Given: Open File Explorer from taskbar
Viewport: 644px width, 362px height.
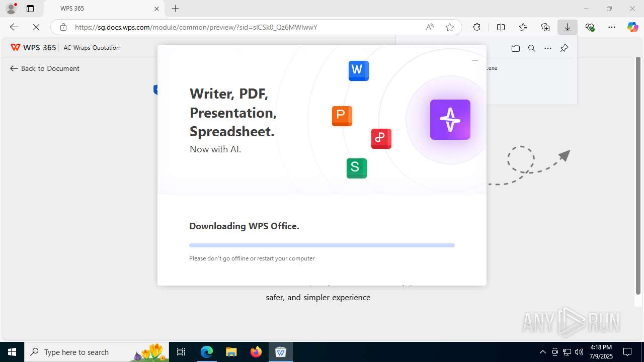Looking at the screenshot, I should pos(231,352).
